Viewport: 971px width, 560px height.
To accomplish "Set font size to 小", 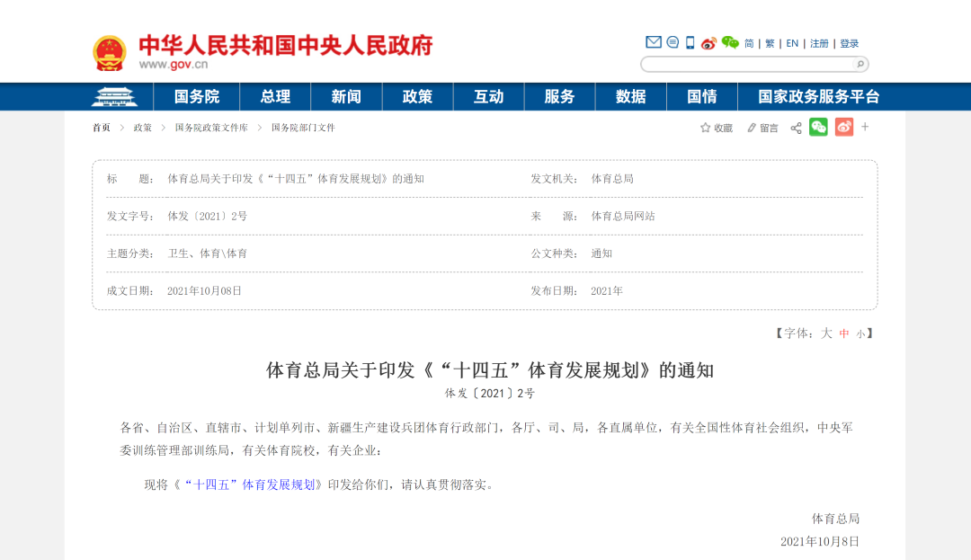I will click(860, 333).
